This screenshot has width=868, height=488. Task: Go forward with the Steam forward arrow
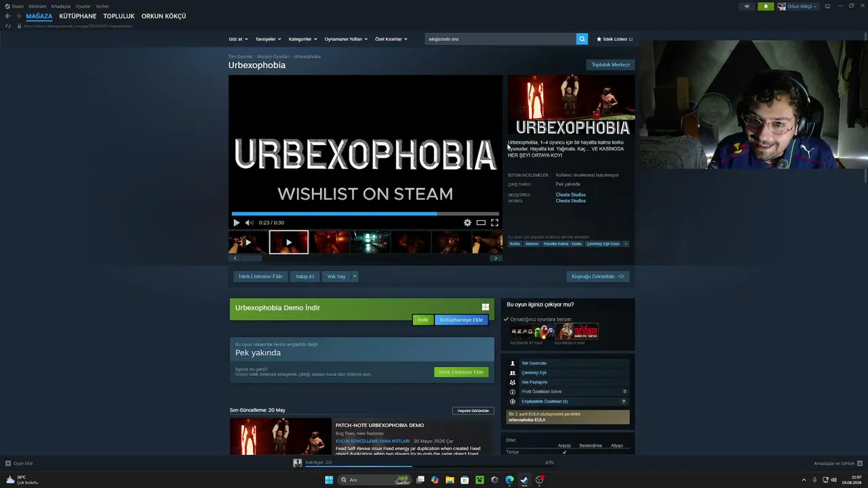tap(18, 16)
